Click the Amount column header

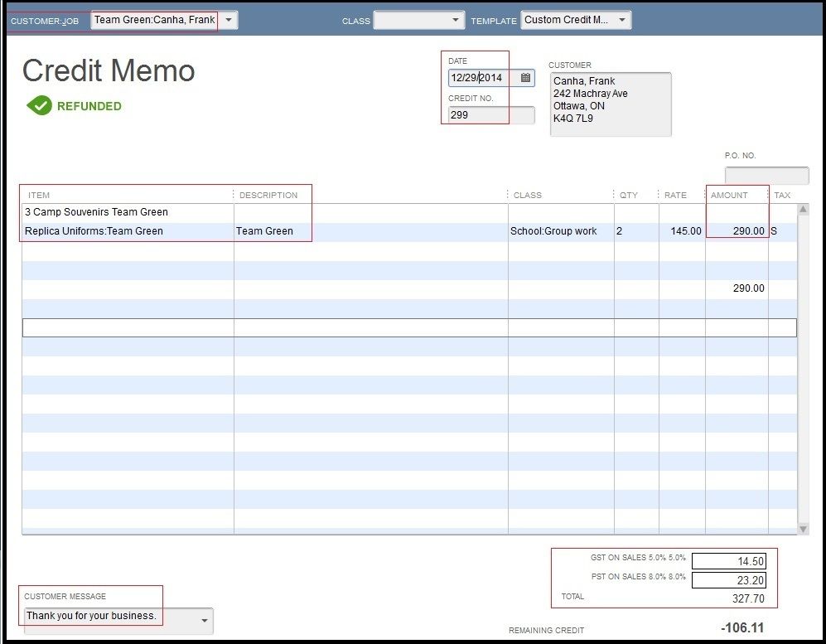729,195
